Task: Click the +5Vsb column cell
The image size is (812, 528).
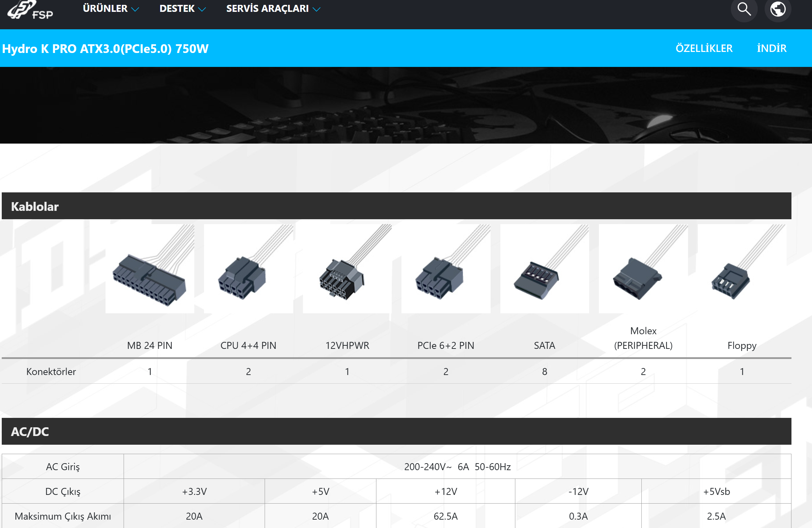Action: coord(717,491)
